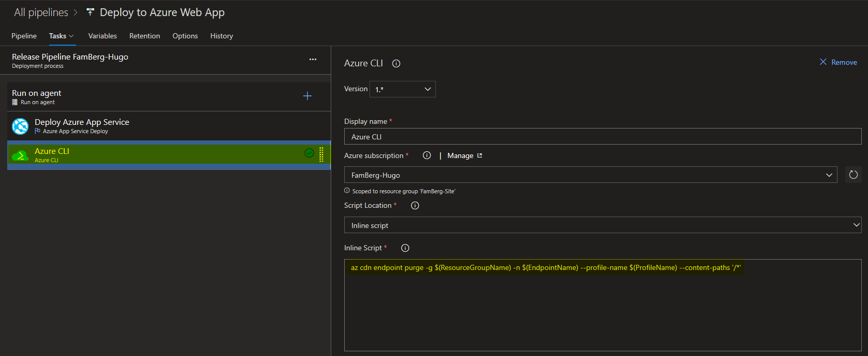Image resolution: width=868 pixels, height=356 pixels.
Task: Click the Azure App Service globe icon
Action: click(20, 126)
